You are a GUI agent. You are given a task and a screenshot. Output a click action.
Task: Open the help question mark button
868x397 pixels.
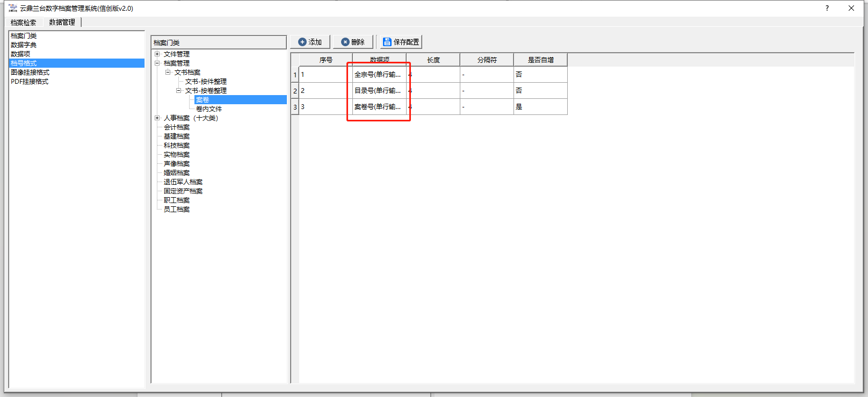(827, 8)
